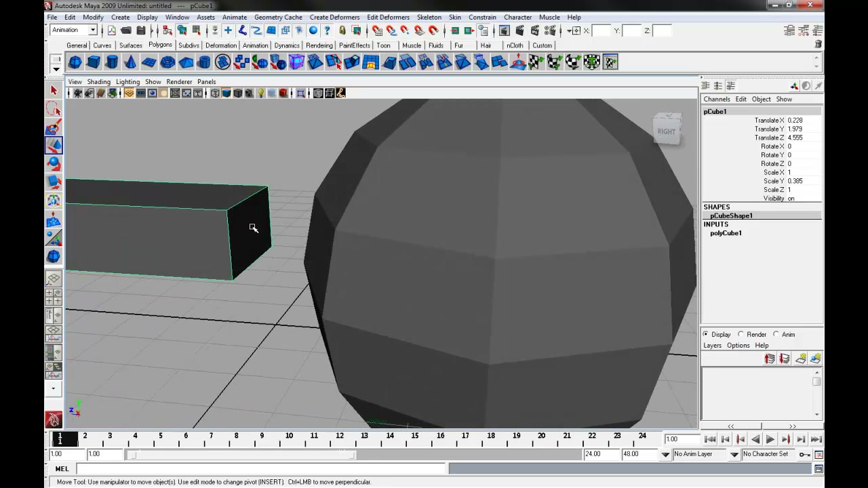Open Script Editor icon at command line
Image resolution: width=868 pixels, height=488 pixels.
(818, 469)
